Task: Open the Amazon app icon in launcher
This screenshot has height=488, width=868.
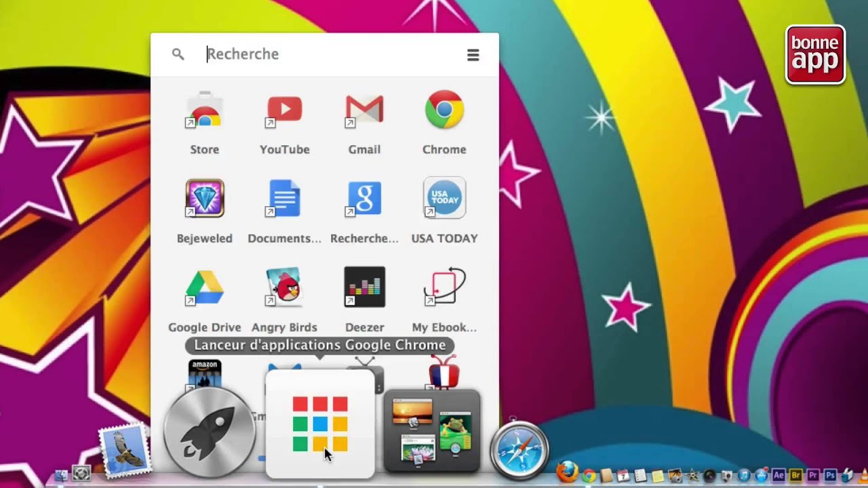Action: [x=204, y=374]
